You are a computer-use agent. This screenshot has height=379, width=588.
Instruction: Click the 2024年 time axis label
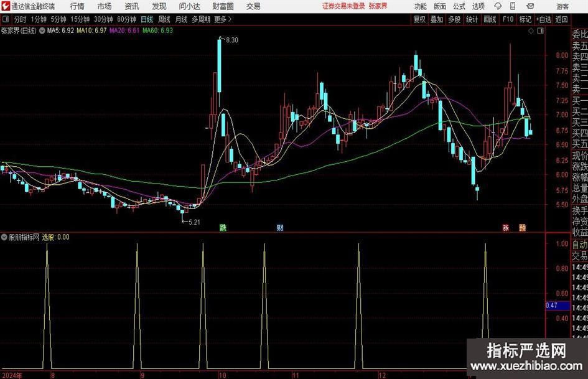[x=12, y=375]
